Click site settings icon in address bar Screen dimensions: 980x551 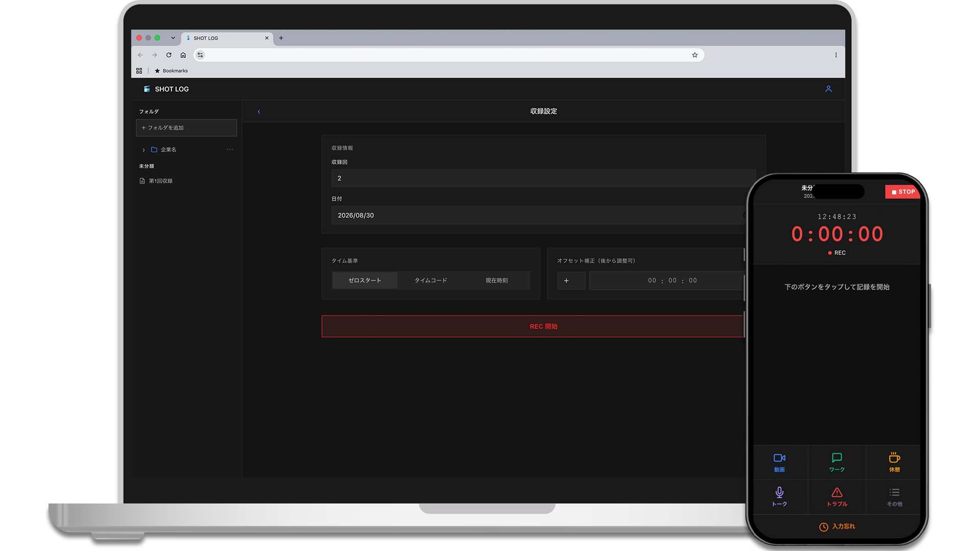tap(200, 55)
